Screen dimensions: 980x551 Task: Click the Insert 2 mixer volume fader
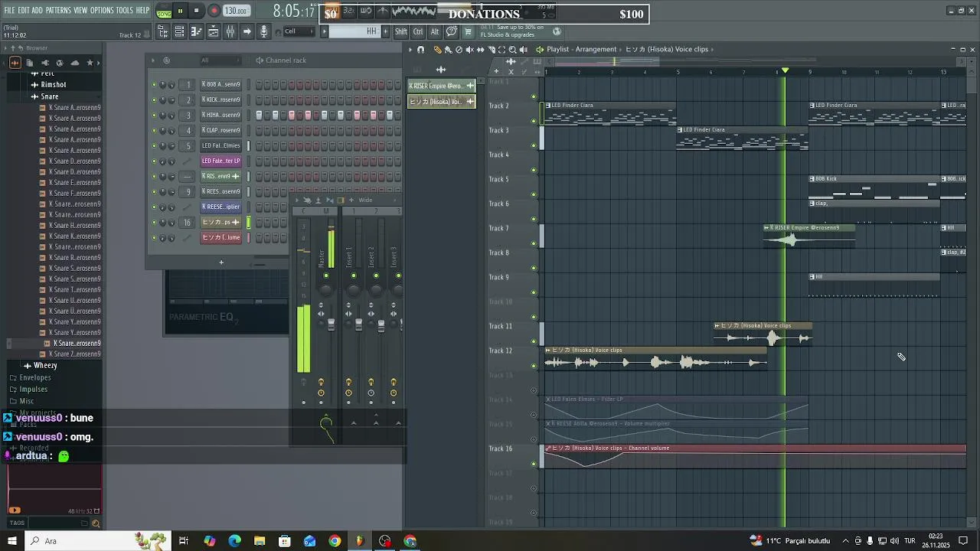[x=381, y=324]
